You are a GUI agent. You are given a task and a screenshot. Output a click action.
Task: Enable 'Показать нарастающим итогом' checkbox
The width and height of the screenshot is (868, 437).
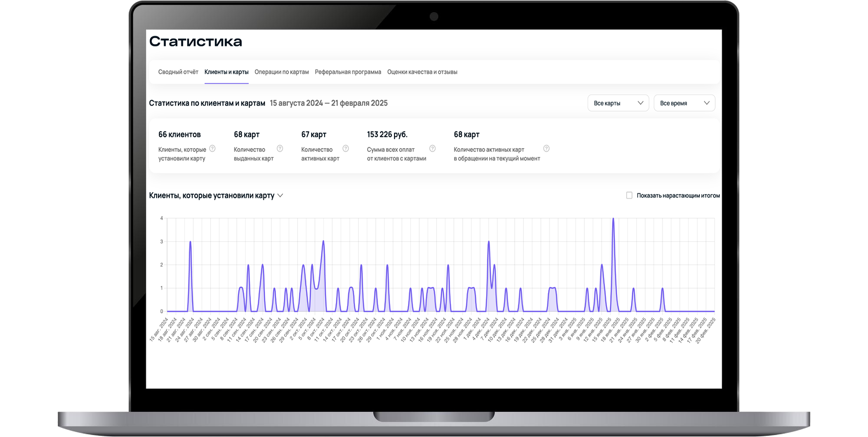pyautogui.click(x=629, y=195)
